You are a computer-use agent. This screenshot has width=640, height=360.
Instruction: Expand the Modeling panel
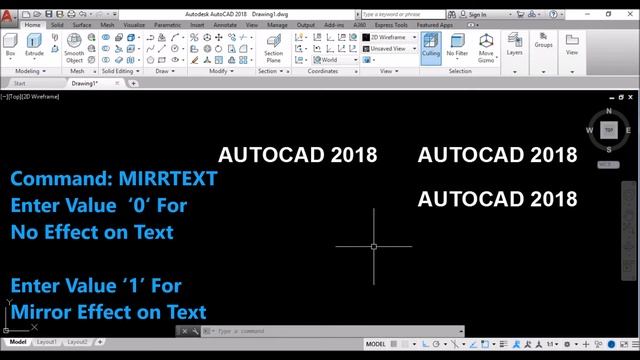(x=30, y=71)
